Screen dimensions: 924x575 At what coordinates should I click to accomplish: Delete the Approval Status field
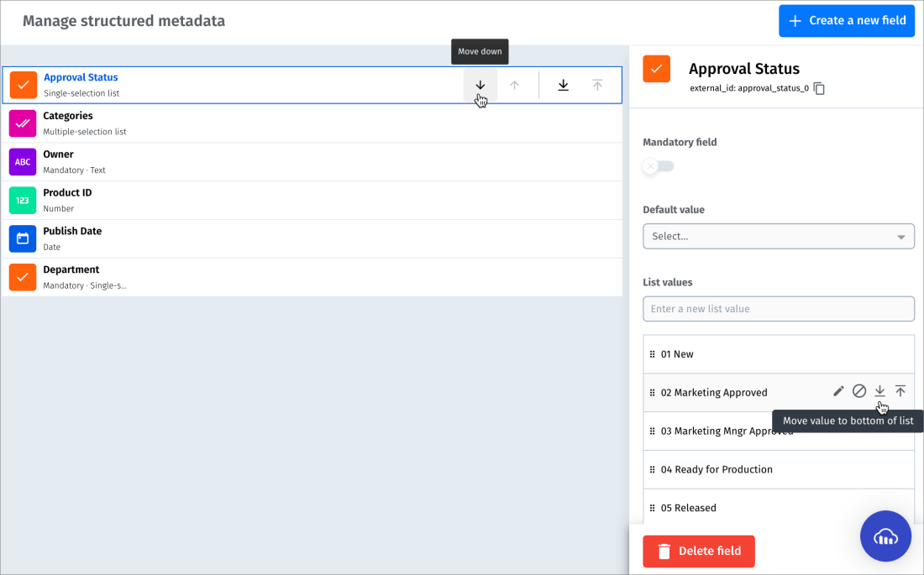click(699, 551)
